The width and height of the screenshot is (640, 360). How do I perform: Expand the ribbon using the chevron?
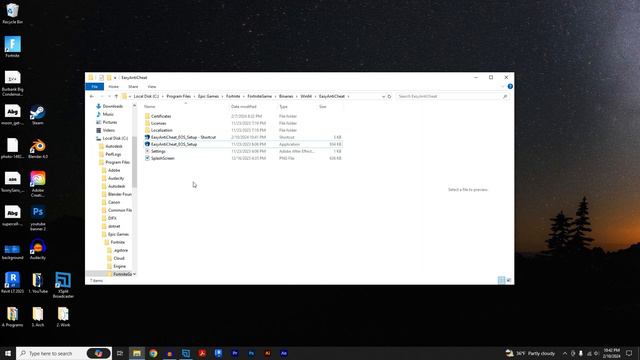point(502,87)
